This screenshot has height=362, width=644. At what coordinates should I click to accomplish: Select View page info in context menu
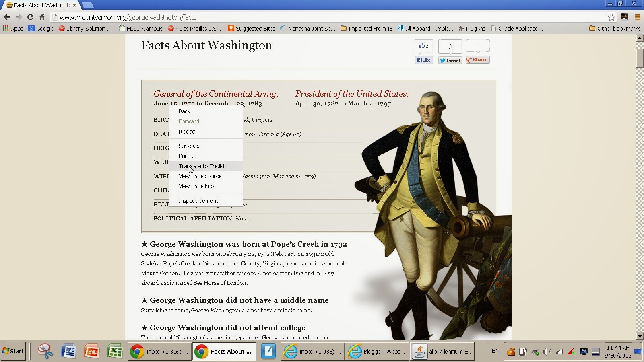click(206, 186)
